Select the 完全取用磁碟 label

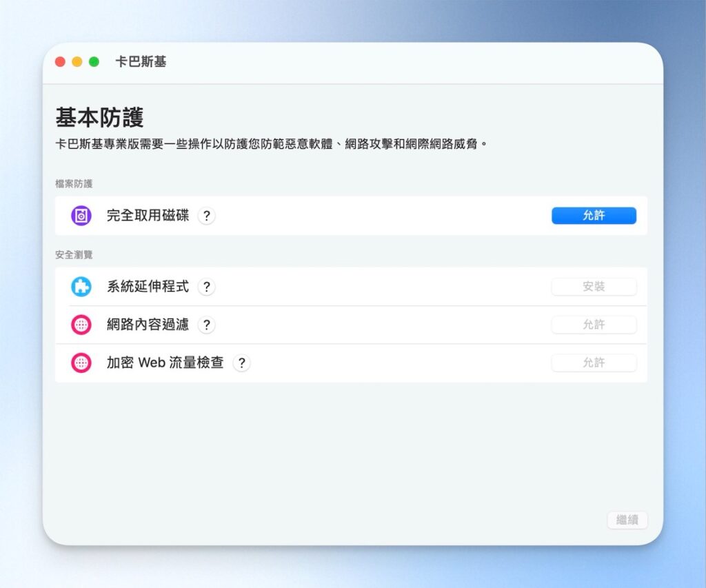(x=148, y=216)
